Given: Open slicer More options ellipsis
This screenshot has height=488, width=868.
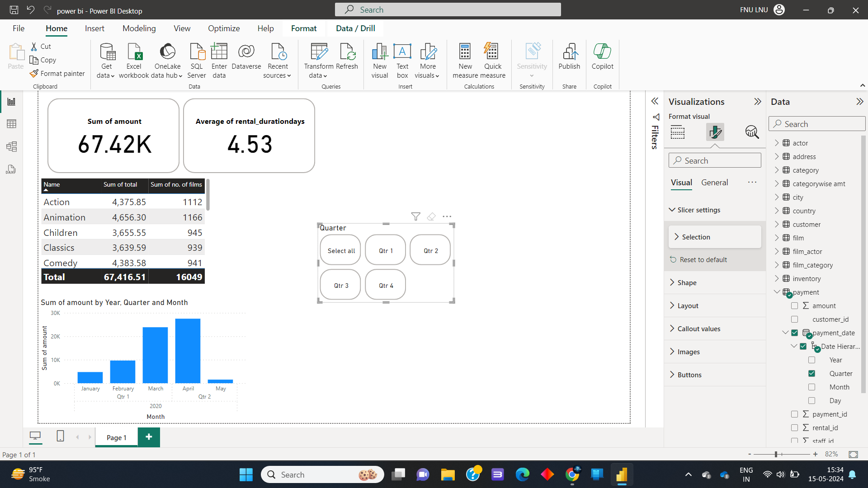Looking at the screenshot, I should tap(447, 216).
